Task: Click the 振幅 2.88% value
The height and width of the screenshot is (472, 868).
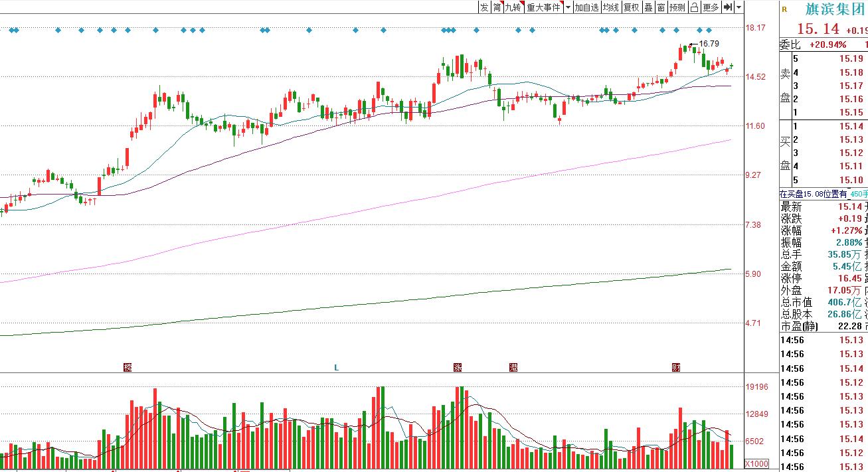Action: pos(849,242)
